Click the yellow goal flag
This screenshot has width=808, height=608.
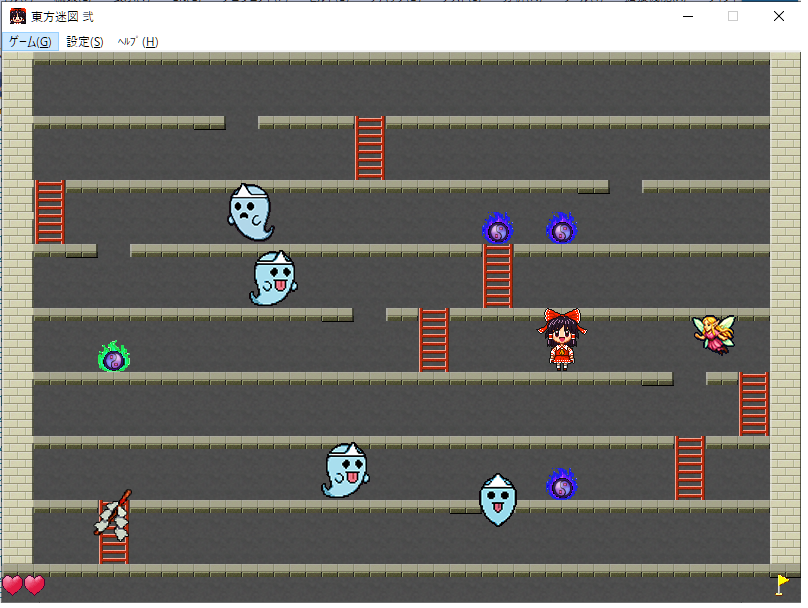pyautogui.click(x=782, y=584)
